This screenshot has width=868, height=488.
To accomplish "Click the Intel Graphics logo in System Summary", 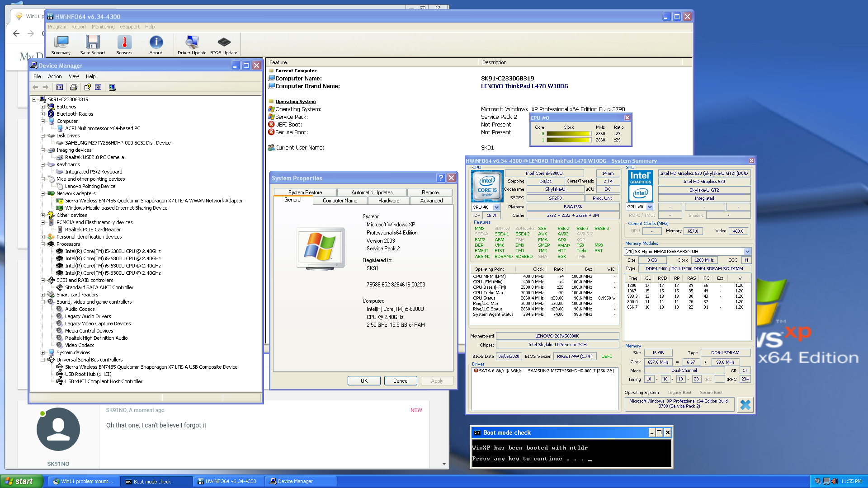I will point(641,186).
